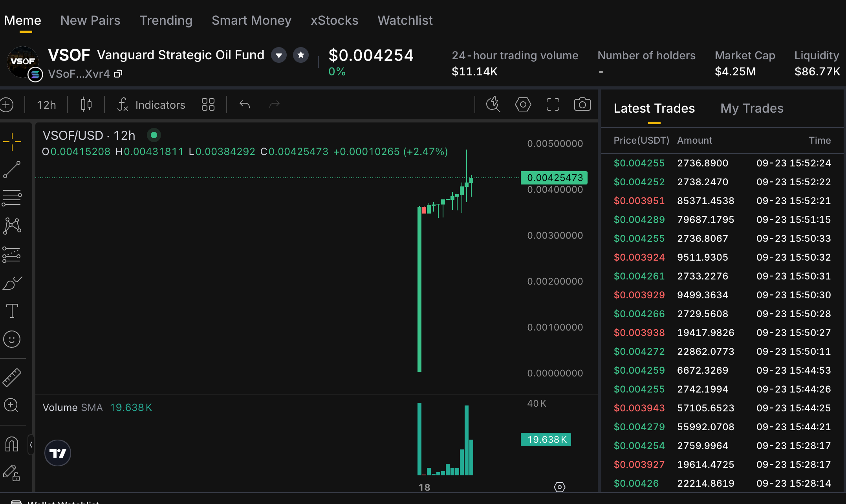The image size is (846, 504).
Task: Toggle VSOF favorite star
Action: 301,55
